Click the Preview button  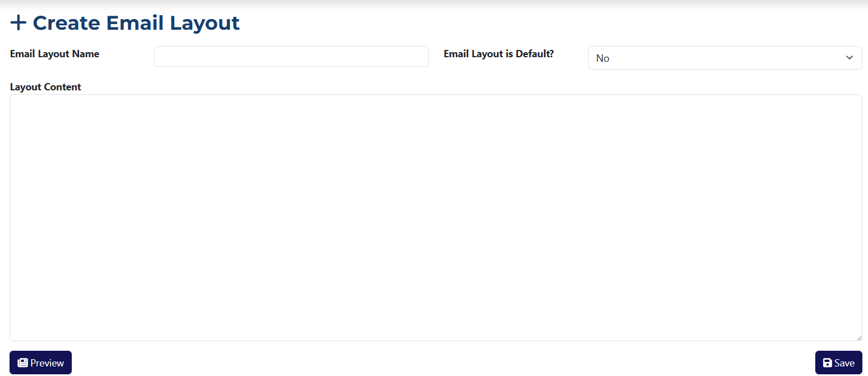click(40, 362)
